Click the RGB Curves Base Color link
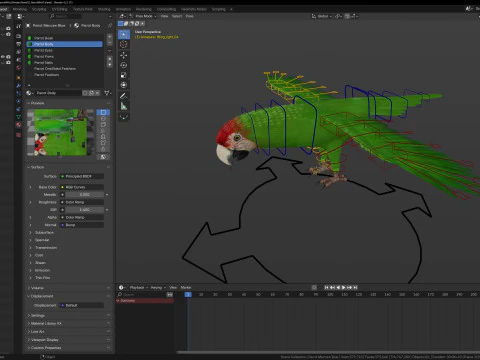 (x=82, y=187)
